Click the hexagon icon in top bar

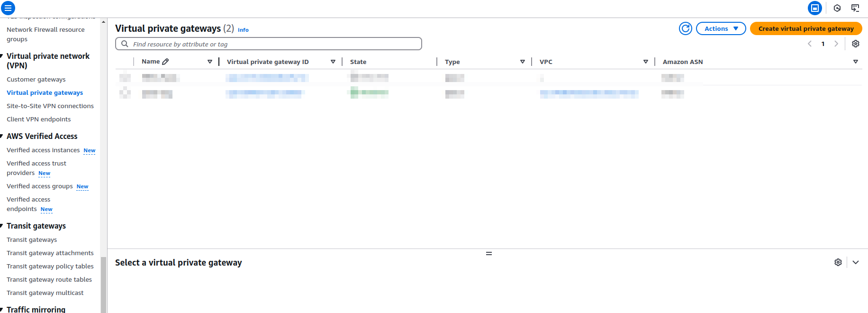click(837, 8)
